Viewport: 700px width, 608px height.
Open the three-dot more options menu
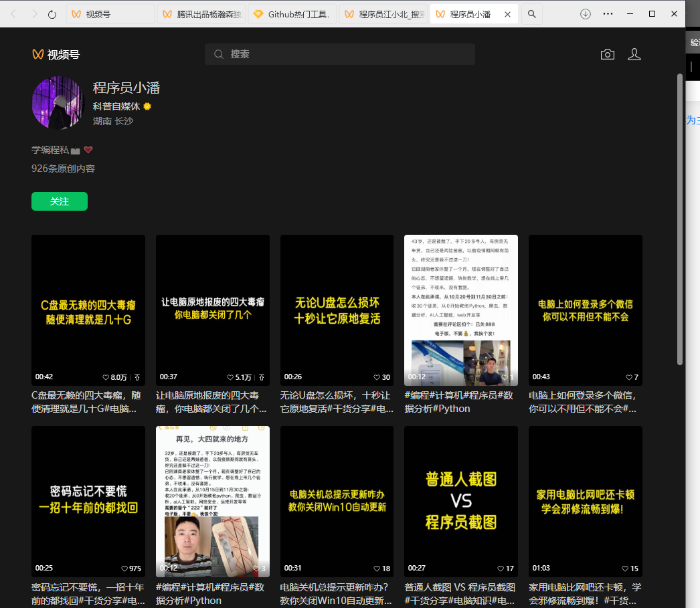(x=608, y=14)
